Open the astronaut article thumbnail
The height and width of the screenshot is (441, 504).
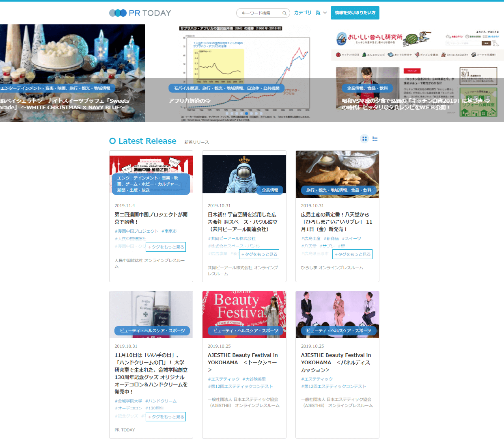[x=244, y=174]
